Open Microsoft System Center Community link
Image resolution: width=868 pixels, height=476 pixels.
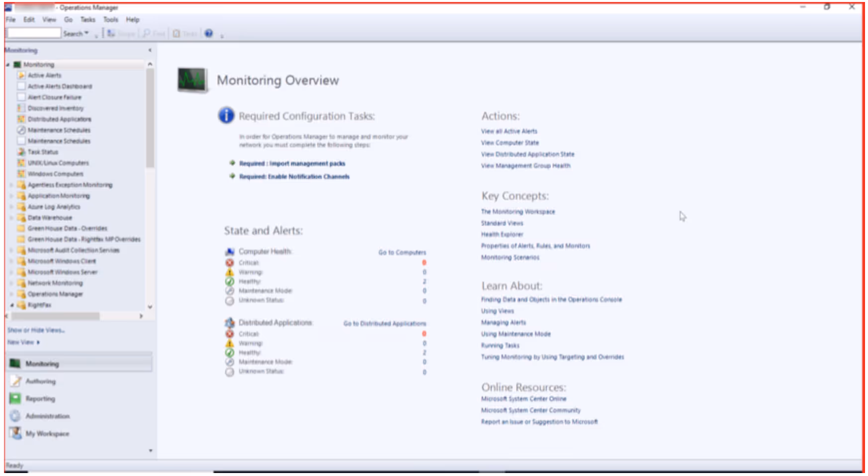[x=531, y=410]
